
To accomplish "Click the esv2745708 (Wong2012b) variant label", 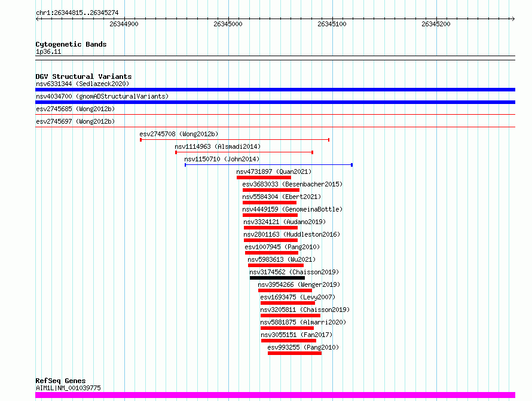I will [x=179, y=134].
